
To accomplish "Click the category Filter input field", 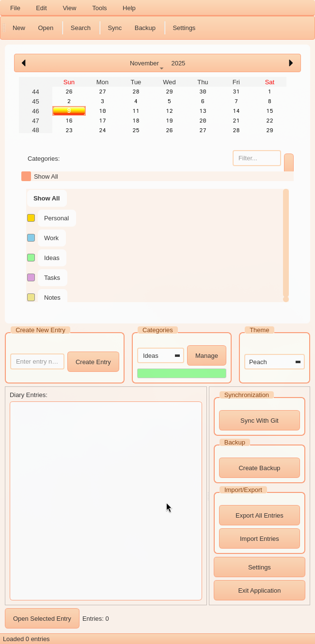I will [x=257, y=158].
